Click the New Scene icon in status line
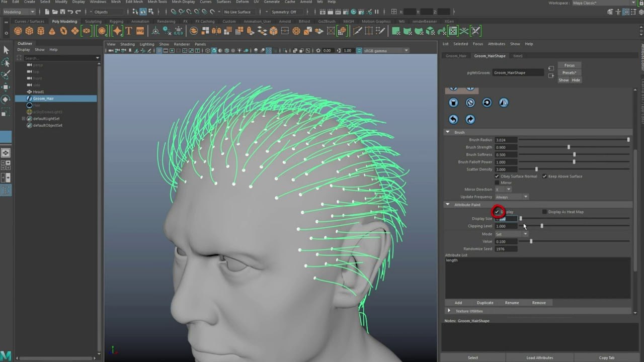The width and height of the screenshot is (644, 362). click(47, 12)
